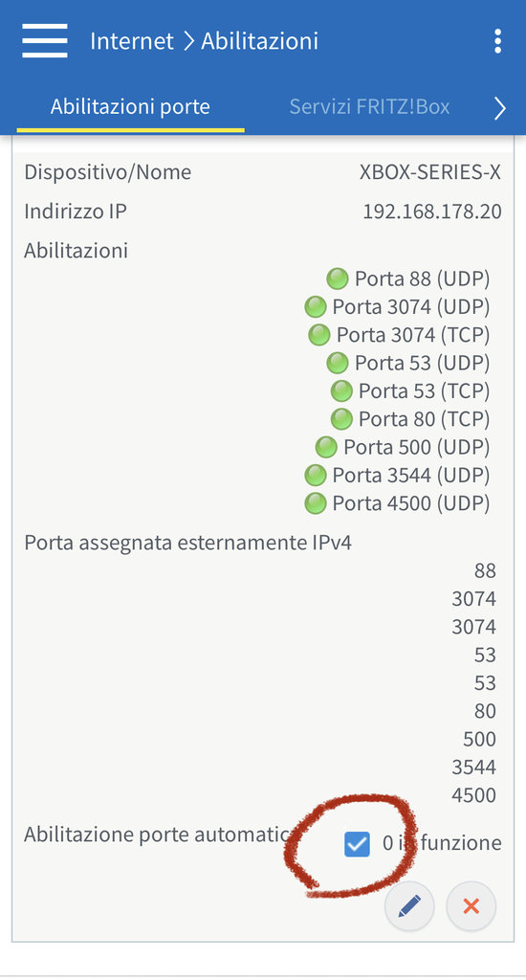Click the XBOX-SERIES-X device name
This screenshot has width=526, height=980.
tap(430, 172)
